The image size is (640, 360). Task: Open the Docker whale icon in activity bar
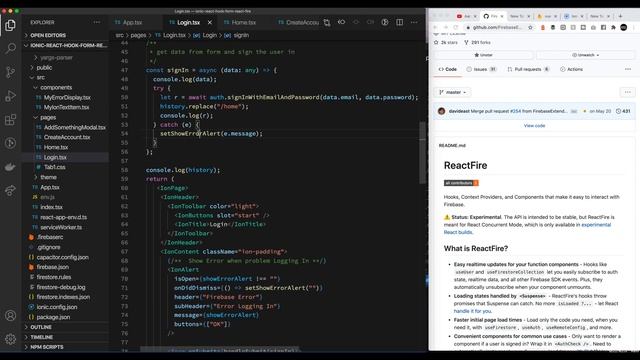(10, 167)
